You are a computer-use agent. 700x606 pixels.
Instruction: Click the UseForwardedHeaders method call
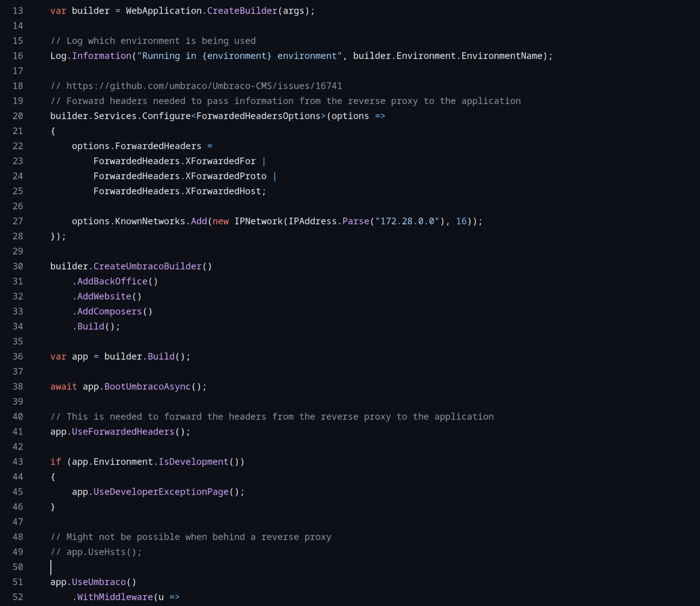(x=123, y=432)
